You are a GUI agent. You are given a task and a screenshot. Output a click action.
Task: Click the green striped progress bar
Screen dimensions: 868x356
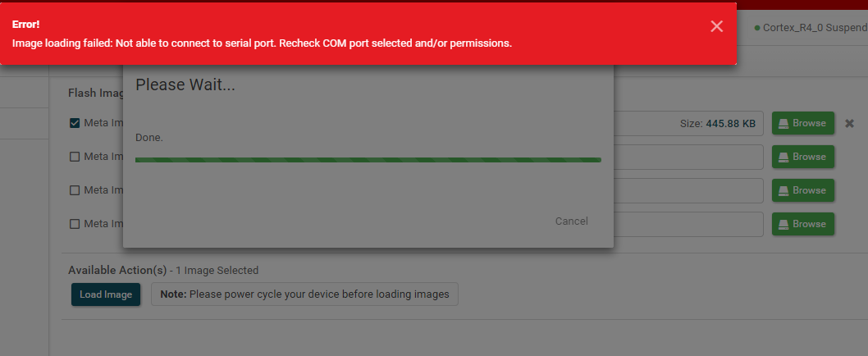(368, 160)
